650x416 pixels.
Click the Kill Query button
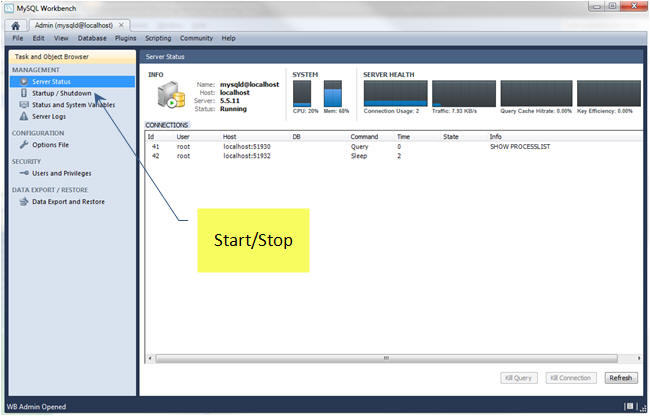[519, 378]
